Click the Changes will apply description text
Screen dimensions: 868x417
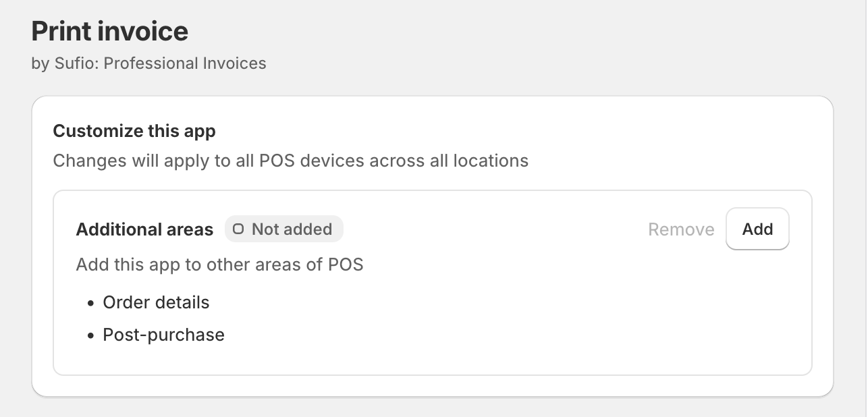290,161
